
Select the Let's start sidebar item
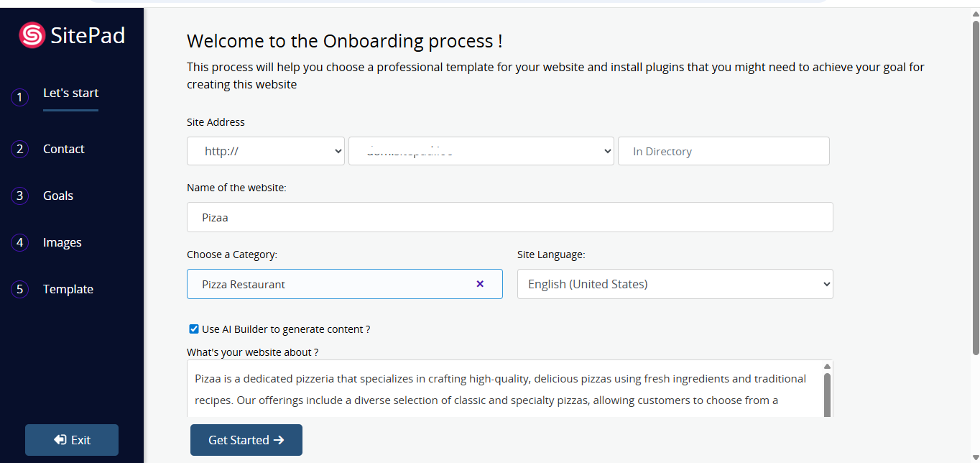70,93
